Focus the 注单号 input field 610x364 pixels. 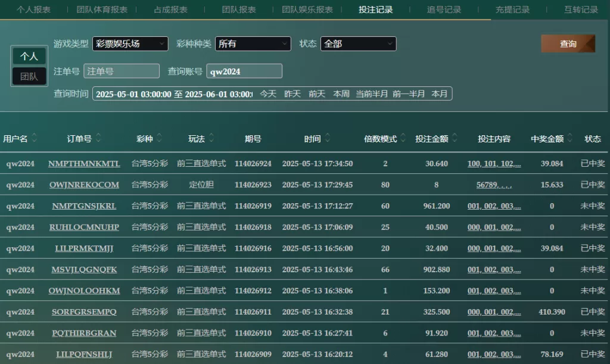(x=122, y=71)
